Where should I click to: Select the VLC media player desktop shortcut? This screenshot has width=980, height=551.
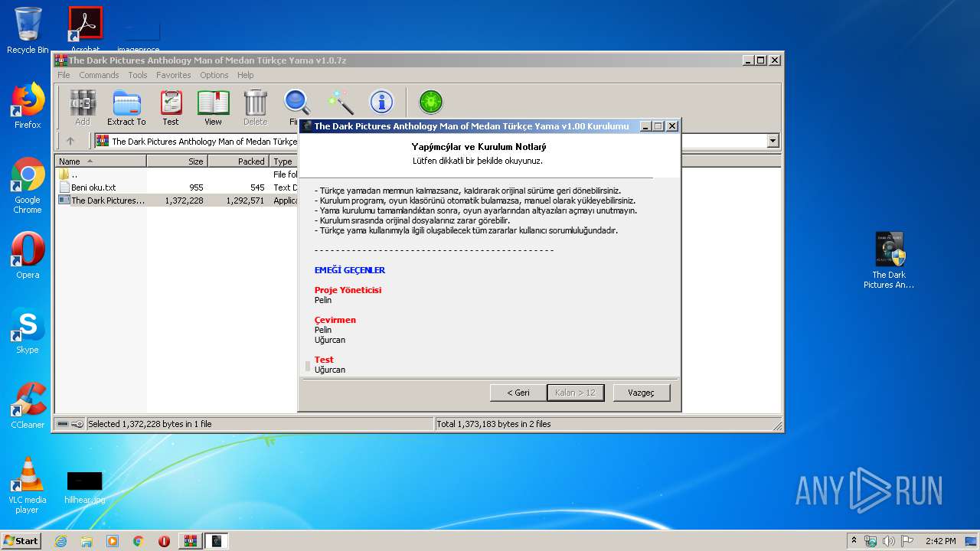coord(28,485)
